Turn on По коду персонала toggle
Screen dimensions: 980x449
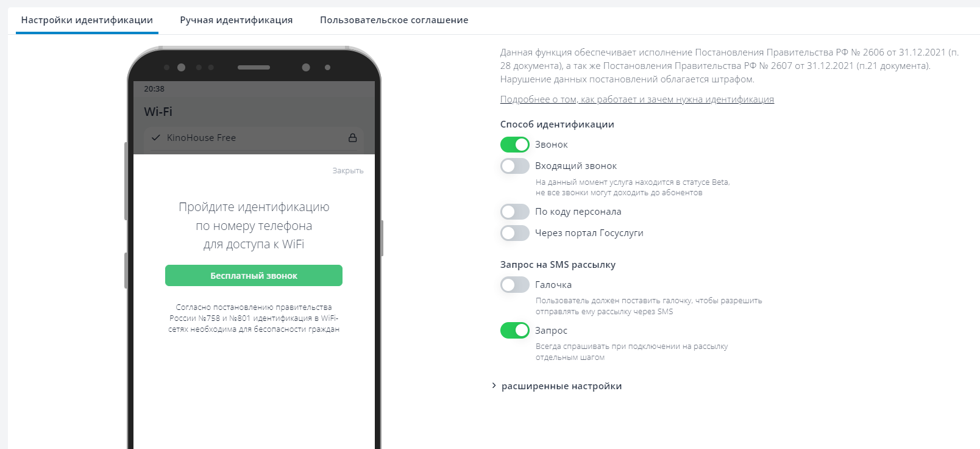515,212
